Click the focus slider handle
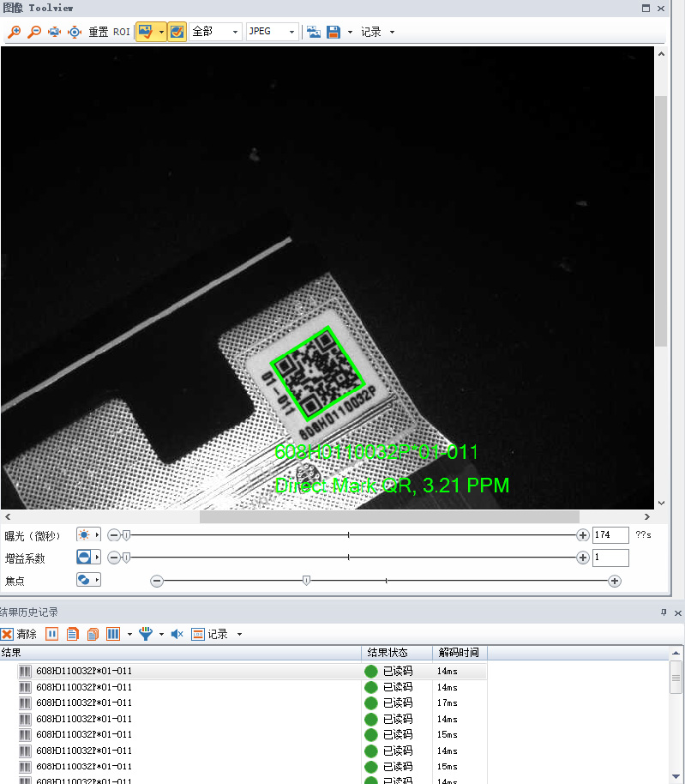 (306, 581)
